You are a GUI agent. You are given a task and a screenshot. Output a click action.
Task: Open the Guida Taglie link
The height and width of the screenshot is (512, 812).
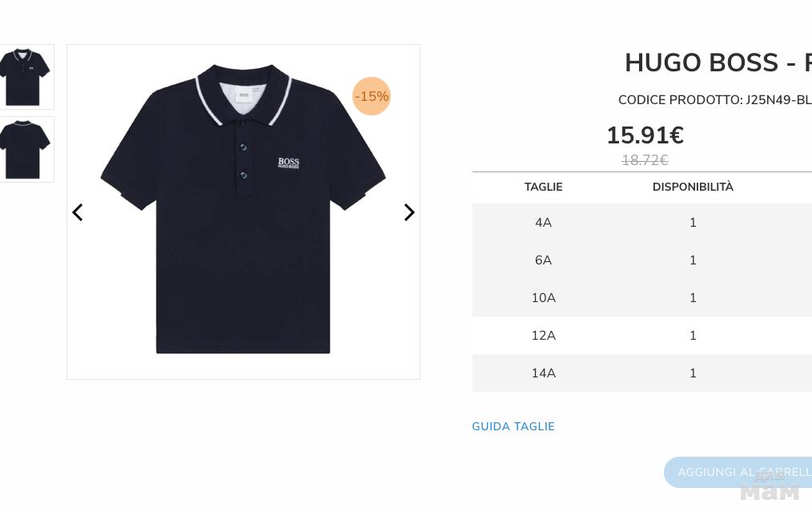tap(513, 426)
